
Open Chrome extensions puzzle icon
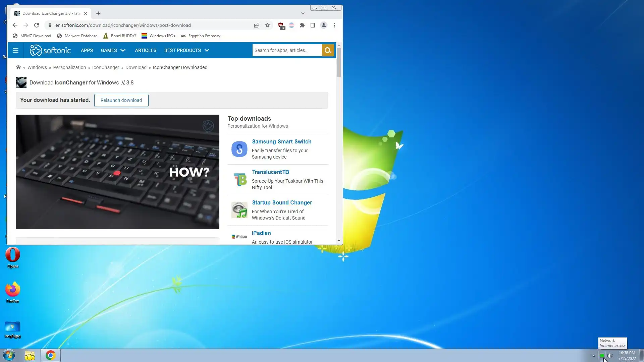(x=302, y=25)
